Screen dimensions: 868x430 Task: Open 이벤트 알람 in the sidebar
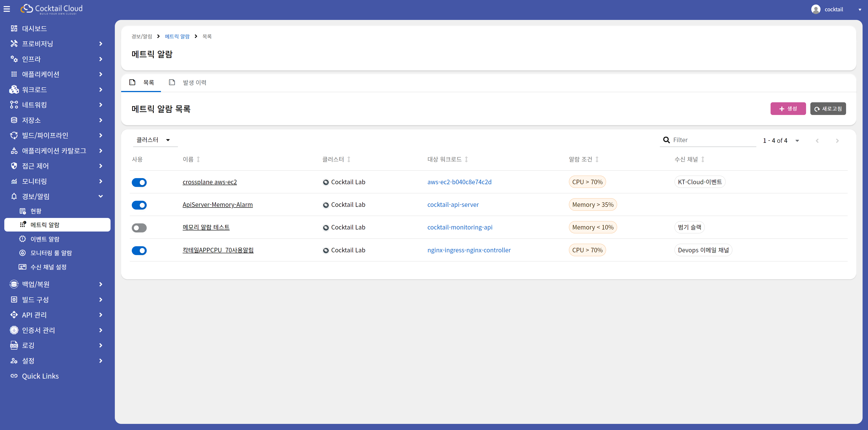coord(45,239)
